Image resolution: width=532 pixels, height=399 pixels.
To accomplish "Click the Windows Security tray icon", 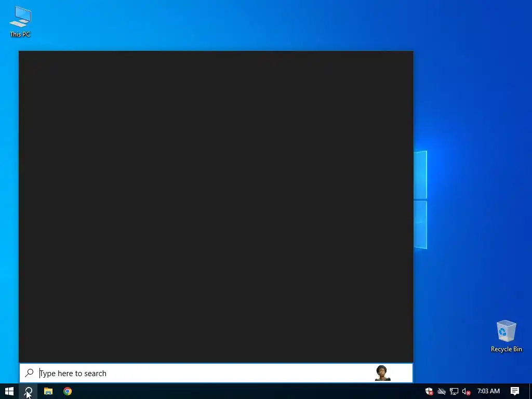I will click(x=429, y=392).
